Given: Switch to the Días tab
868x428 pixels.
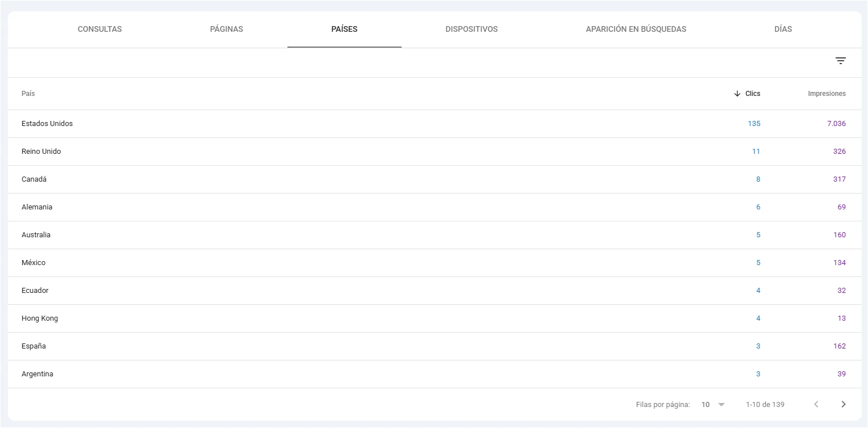Looking at the screenshot, I should [x=783, y=29].
